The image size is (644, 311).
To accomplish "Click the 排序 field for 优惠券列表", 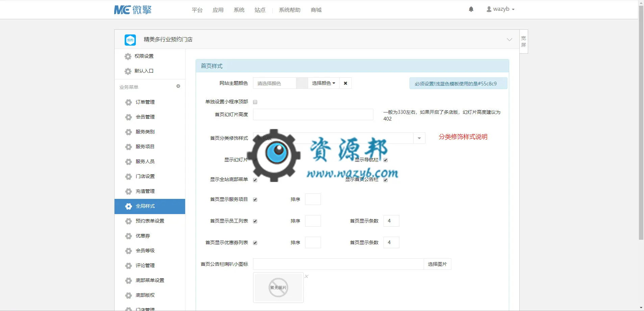I will tap(313, 242).
